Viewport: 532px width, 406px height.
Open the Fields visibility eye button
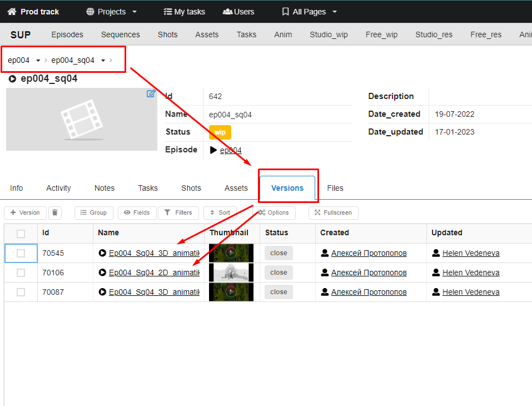pyautogui.click(x=137, y=212)
